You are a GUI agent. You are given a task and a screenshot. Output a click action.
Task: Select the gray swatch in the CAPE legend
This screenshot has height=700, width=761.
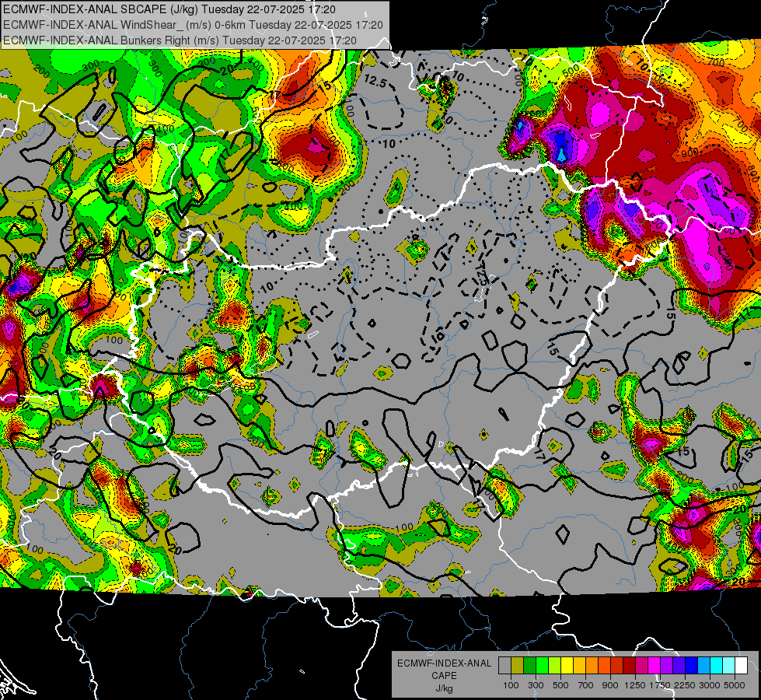click(x=504, y=666)
